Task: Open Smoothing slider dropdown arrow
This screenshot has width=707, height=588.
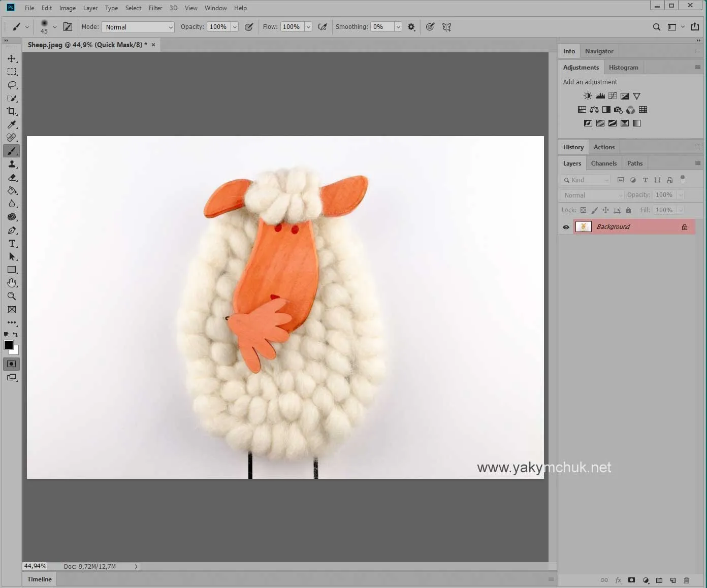Action: pos(398,27)
